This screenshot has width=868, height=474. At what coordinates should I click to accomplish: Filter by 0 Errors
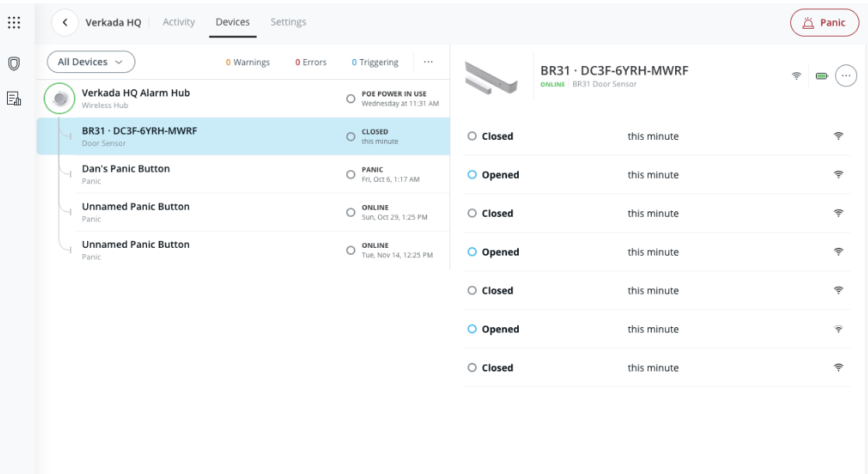tap(311, 62)
